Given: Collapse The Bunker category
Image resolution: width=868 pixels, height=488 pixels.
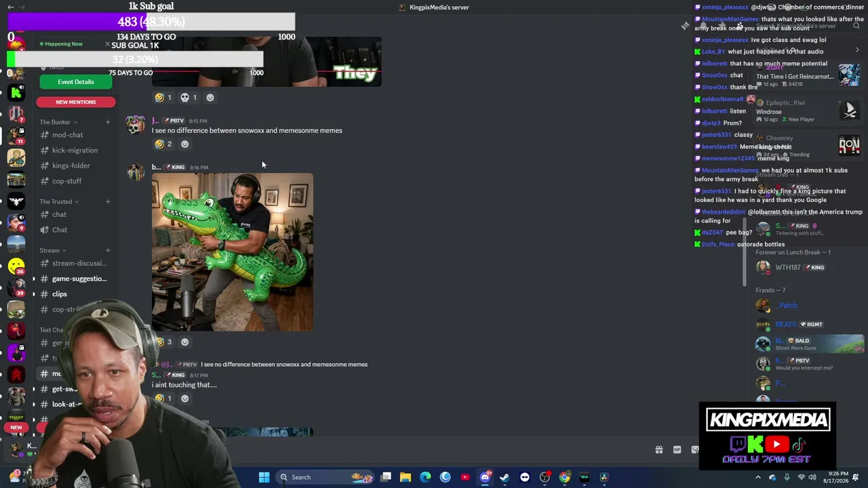Looking at the screenshot, I should 58,122.
